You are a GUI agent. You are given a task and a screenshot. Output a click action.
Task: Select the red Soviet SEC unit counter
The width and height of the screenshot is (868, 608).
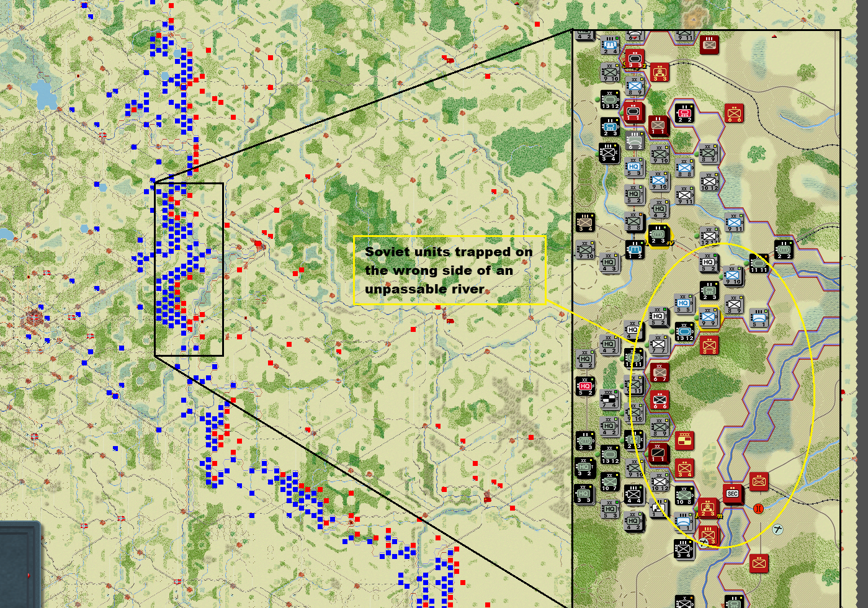coord(733,494)
